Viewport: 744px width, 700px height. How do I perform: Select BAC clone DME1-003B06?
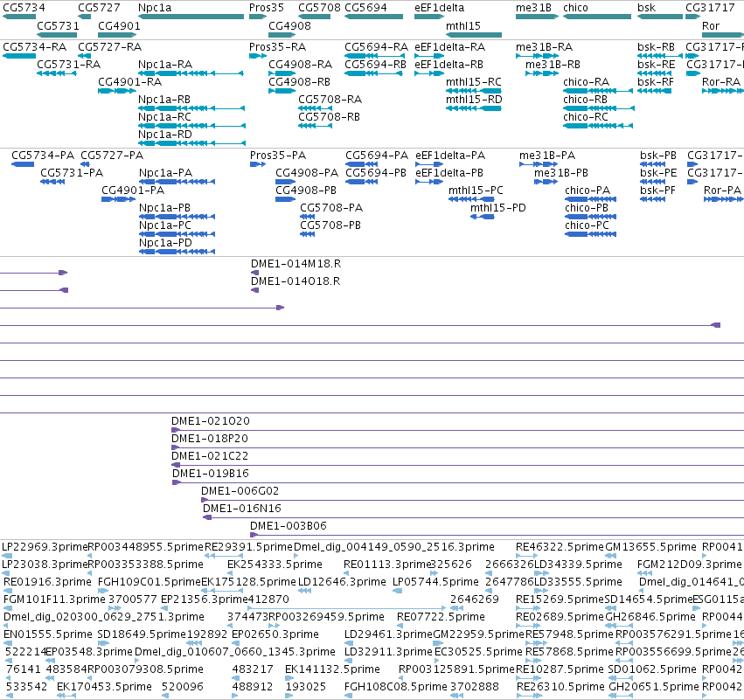[289, 526]
